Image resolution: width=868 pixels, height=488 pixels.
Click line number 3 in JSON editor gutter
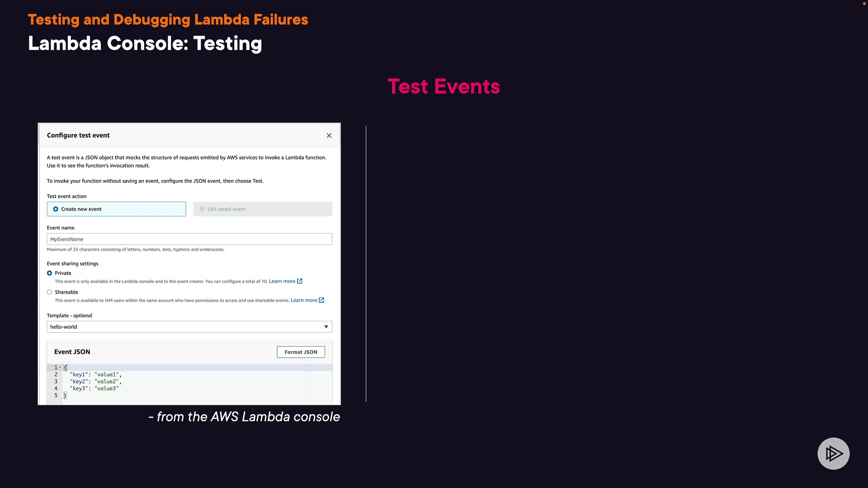(x=56, y=381)
